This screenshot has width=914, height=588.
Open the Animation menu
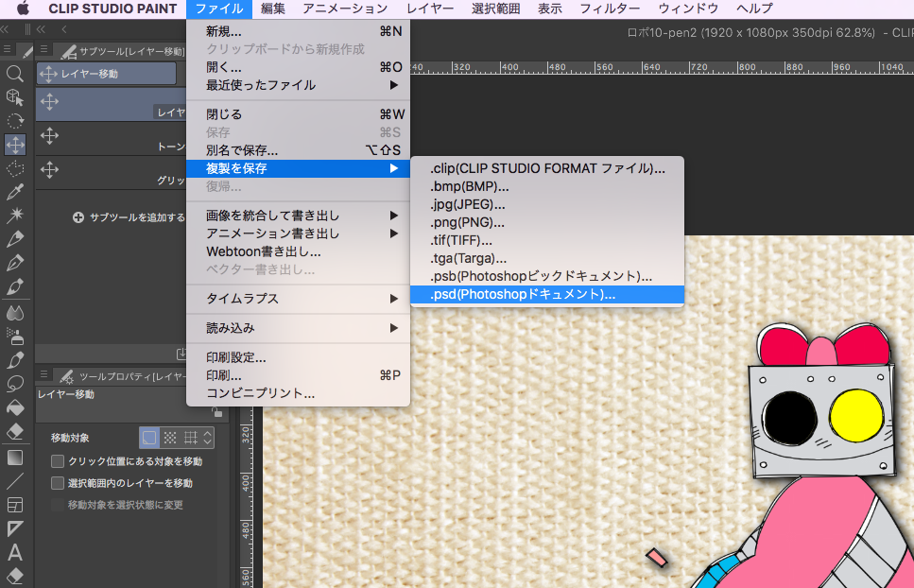[345, 9]
